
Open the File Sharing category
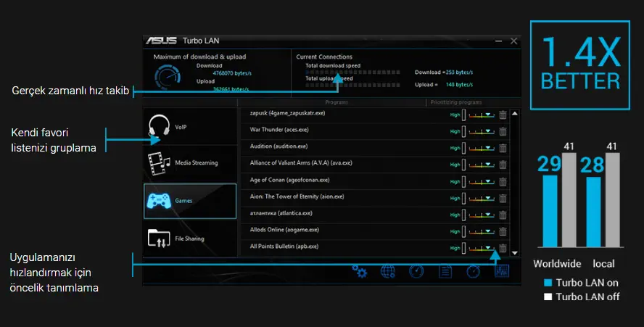[190, 239]
